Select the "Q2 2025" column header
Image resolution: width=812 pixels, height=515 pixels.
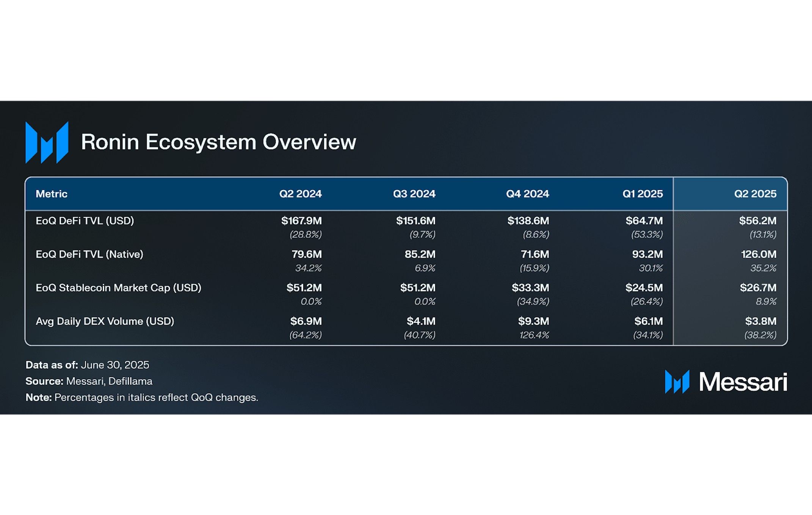point(756,194)
